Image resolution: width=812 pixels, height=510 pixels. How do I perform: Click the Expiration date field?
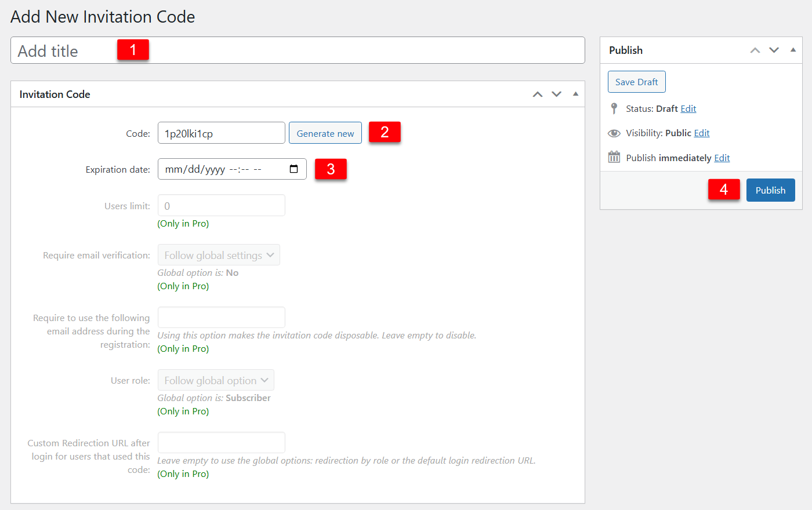(x=232, y=169)
